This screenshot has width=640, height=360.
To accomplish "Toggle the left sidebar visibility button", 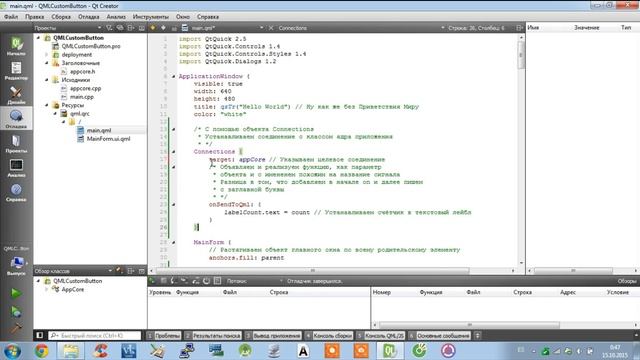I will coord(40,336).
